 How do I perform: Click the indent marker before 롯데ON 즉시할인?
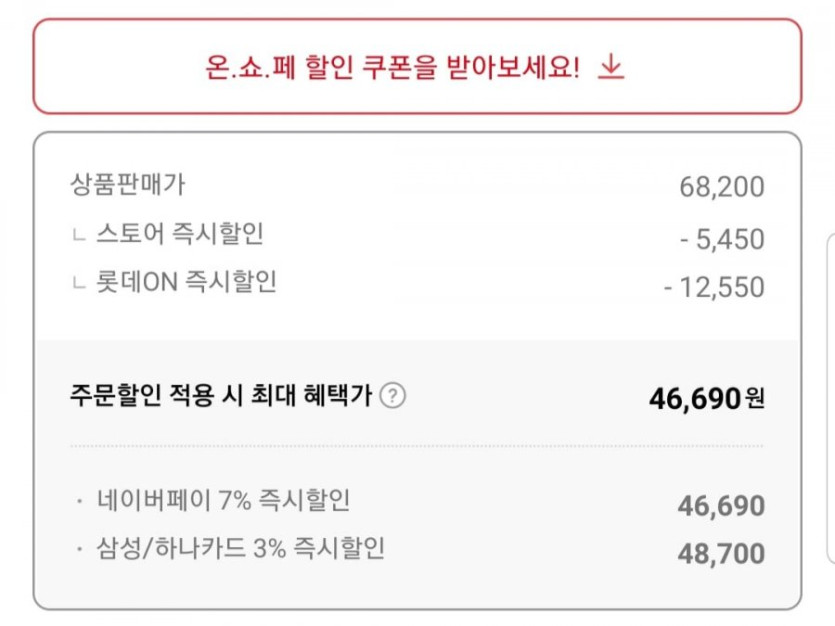pos(79,285)
